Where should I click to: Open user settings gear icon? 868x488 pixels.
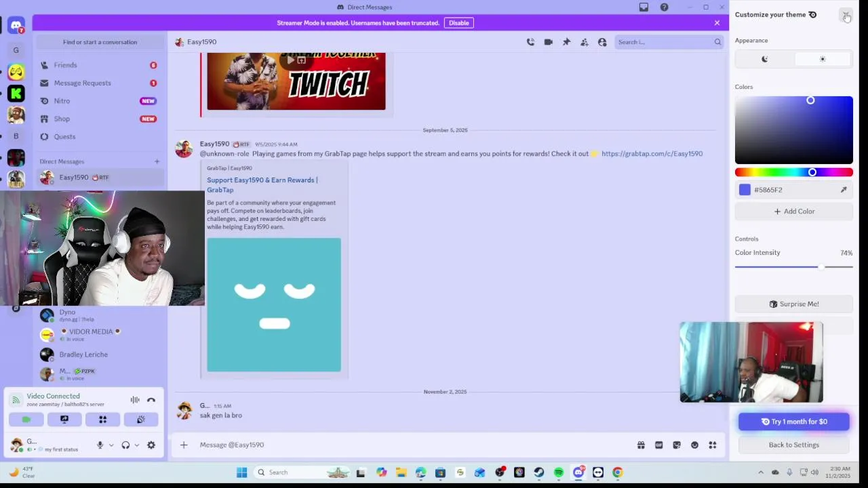pyautogui.click(x=151, y=445)
